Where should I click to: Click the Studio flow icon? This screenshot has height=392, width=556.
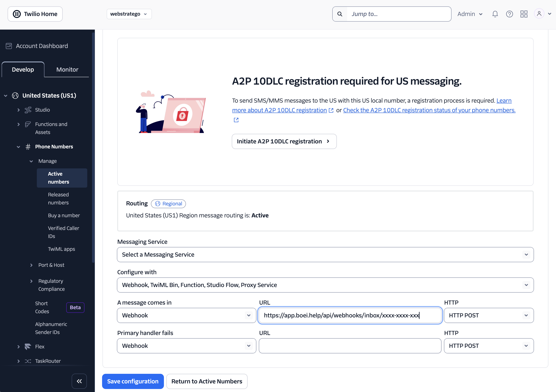[x=28, y=110]
